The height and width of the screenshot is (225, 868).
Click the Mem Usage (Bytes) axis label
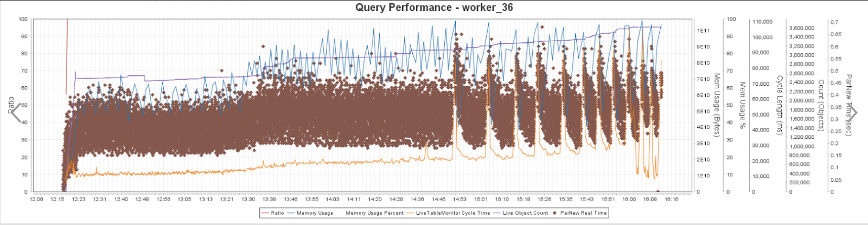click(717, 105)
